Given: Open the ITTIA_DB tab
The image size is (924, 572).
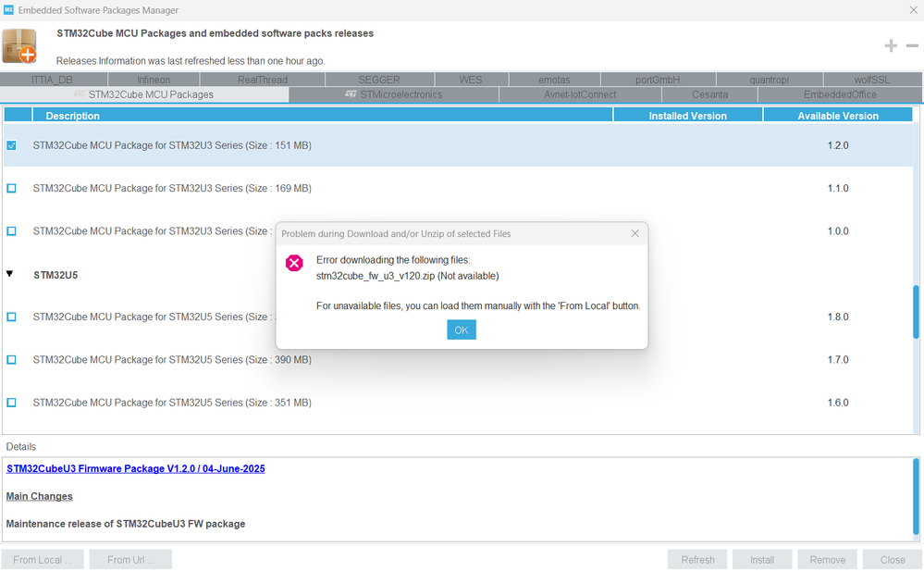Looking at the screenshot, I should coord(54,80).
